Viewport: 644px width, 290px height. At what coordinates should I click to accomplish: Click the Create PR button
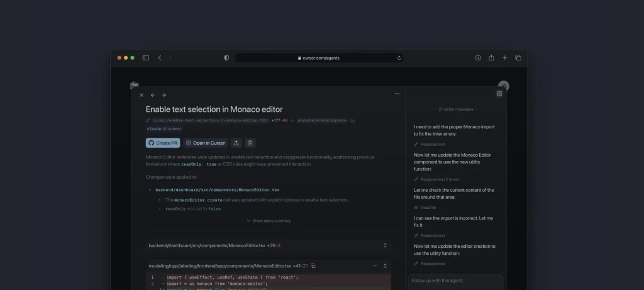(x=163, y=143)
